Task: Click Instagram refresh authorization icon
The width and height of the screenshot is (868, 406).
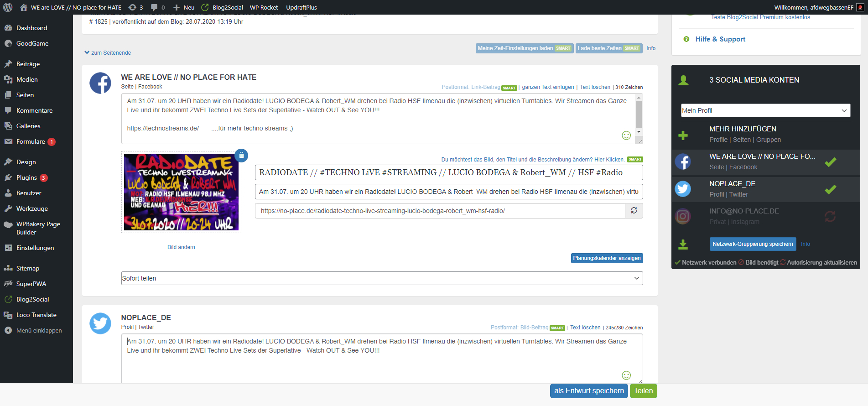Action: [830, 217]
